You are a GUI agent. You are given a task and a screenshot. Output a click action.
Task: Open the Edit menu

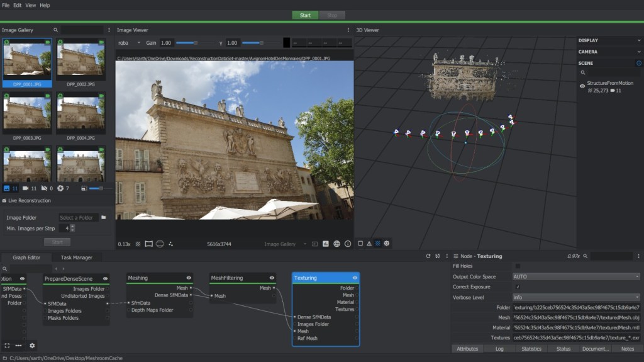pyautogui.click(x=17, y=5)
